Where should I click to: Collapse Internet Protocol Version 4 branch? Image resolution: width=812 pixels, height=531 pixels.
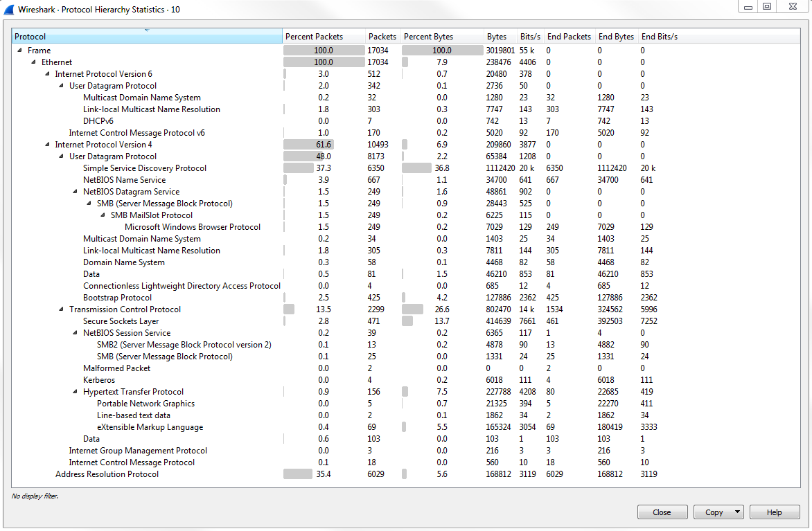coord(48,145)
